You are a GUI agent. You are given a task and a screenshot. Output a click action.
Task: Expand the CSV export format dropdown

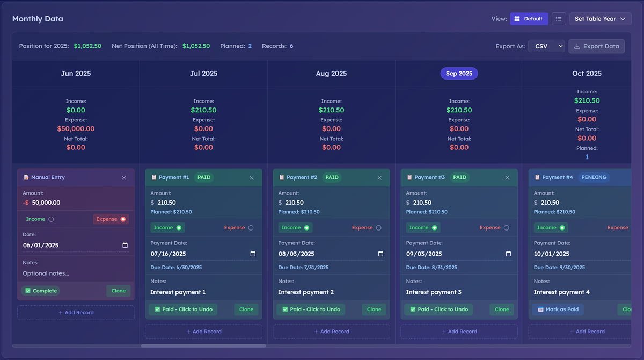(x=546, y=46)
